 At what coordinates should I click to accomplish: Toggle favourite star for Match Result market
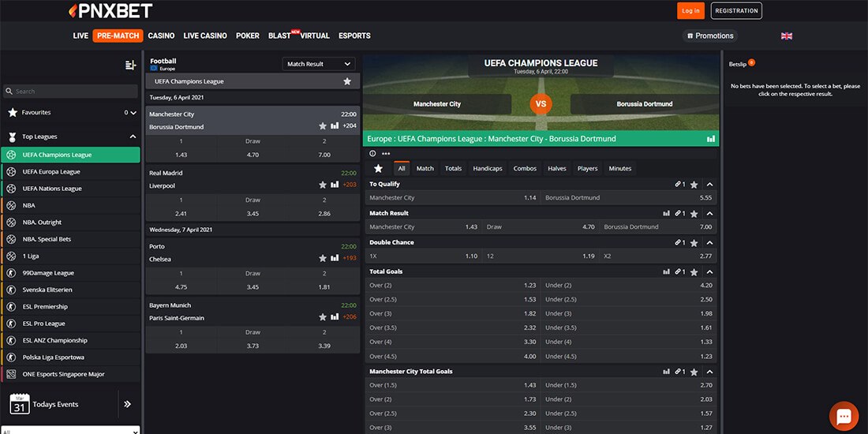(694, 213)
